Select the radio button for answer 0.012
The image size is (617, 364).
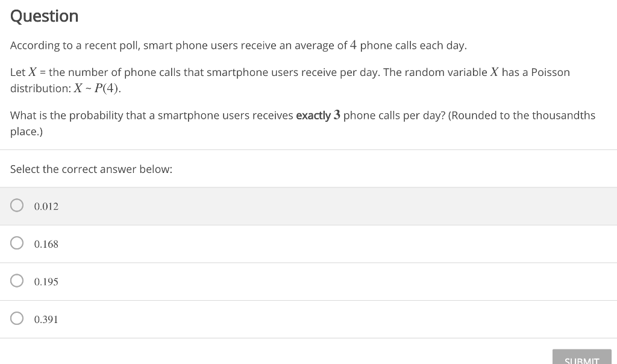(17, 205)
